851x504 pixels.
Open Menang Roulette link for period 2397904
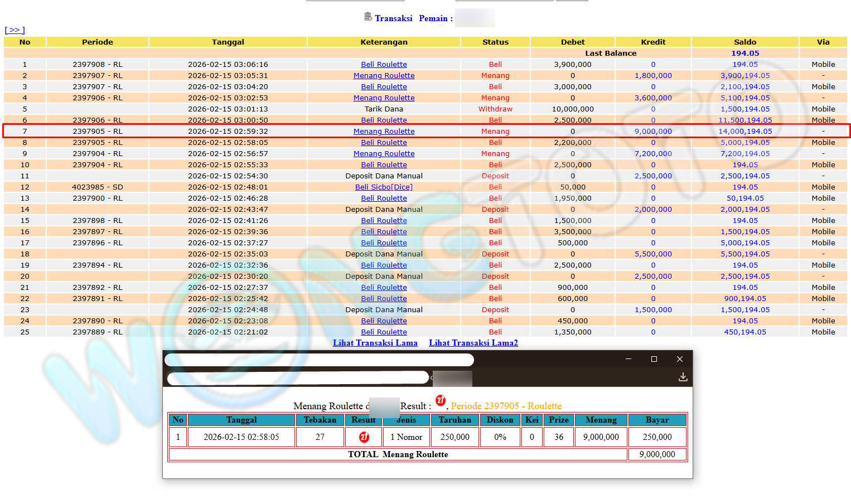(x=384, y=154)
